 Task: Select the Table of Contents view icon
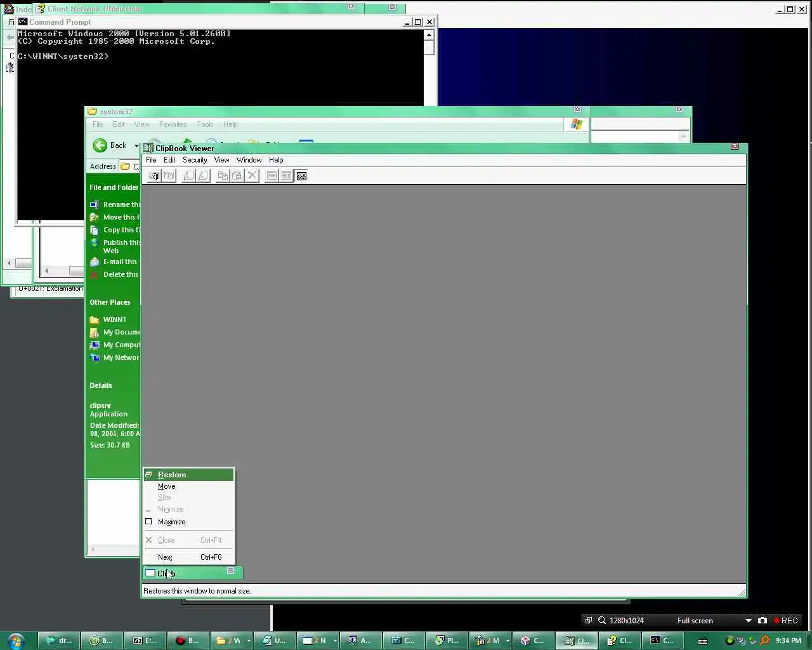tap(272, 176)
